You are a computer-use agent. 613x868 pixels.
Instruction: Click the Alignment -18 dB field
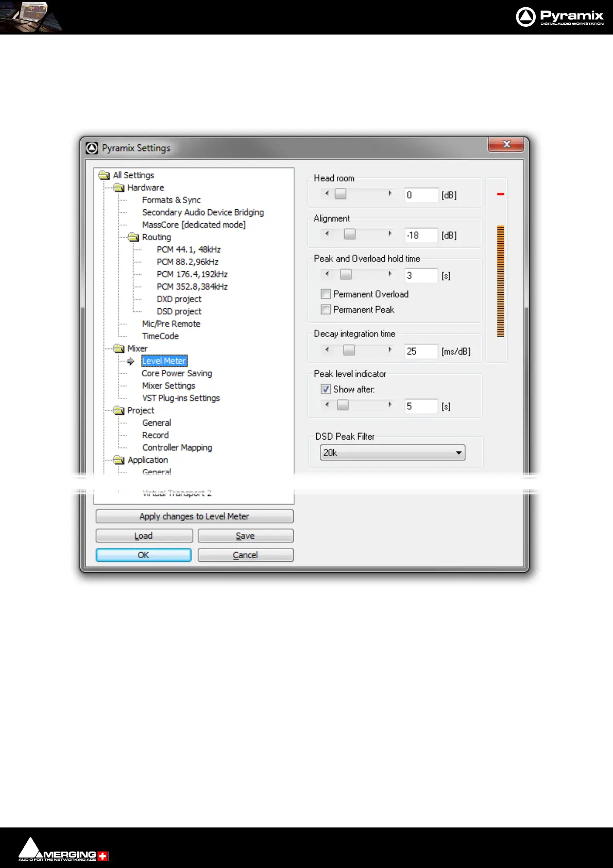pos(421,235)
